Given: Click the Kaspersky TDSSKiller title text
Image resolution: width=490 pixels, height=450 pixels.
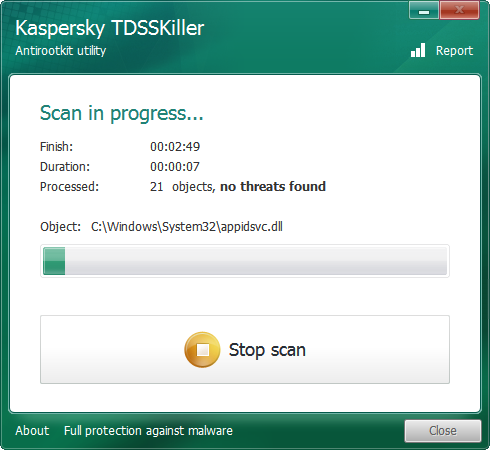Looking at the screenshot, I should click(x=110, y=28).
